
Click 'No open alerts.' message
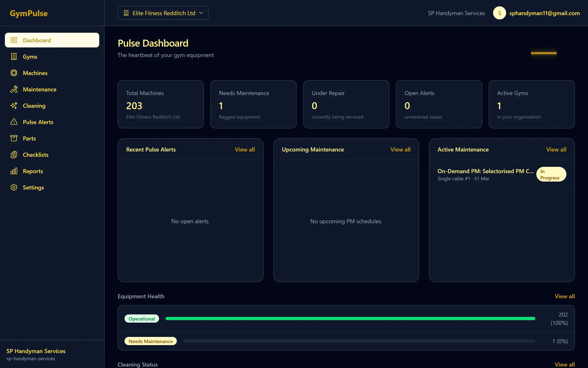tap(190, 221)
